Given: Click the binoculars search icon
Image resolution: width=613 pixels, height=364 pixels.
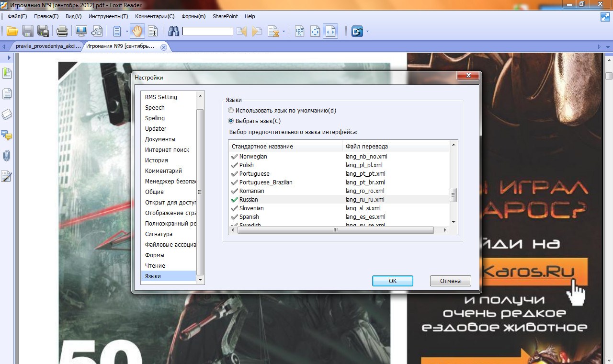Looking at the screenshot, I should point(173,32).
